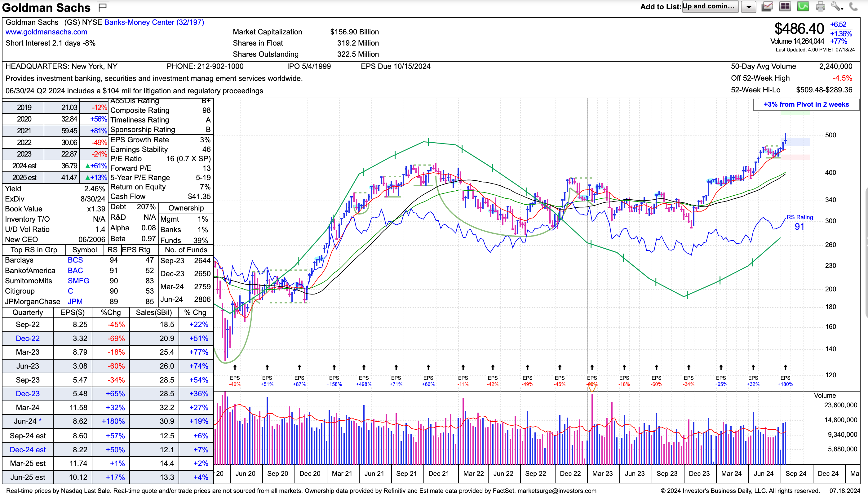
Task: Click the flag icon beside Goldman Sachs title
Action: point(102,7)
